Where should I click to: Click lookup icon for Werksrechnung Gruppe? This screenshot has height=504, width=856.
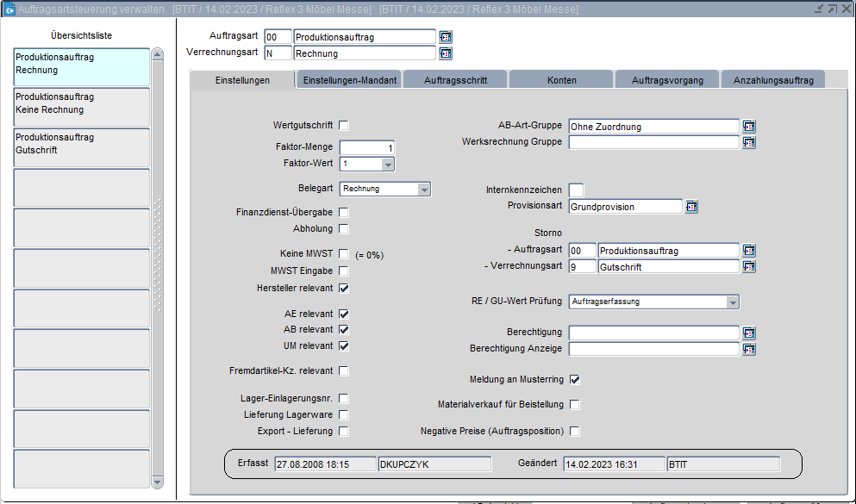749,142
